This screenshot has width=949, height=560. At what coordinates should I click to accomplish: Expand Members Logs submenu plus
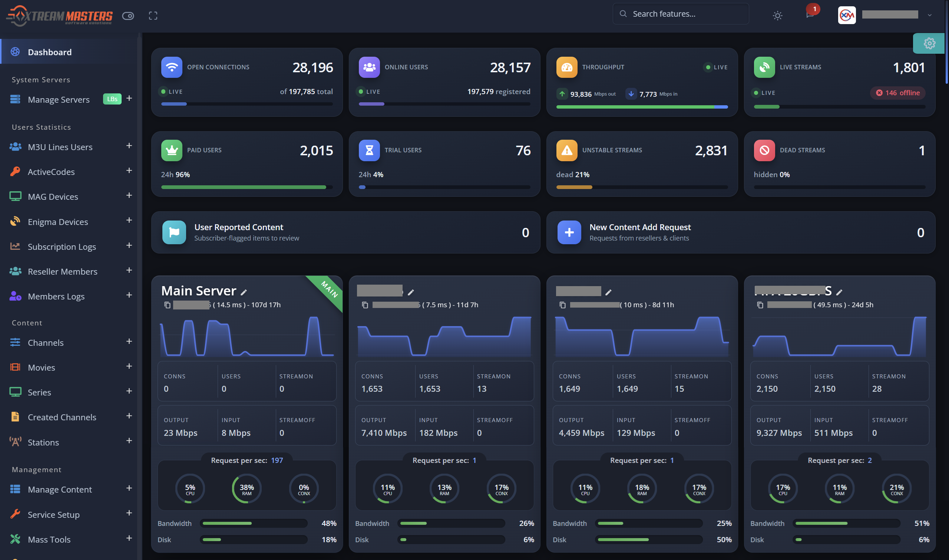[x=129, y=295]
